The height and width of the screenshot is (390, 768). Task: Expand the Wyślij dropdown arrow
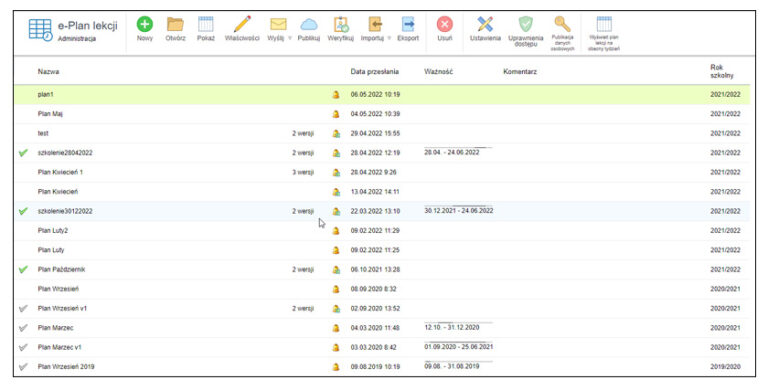[x=290, y=38]
